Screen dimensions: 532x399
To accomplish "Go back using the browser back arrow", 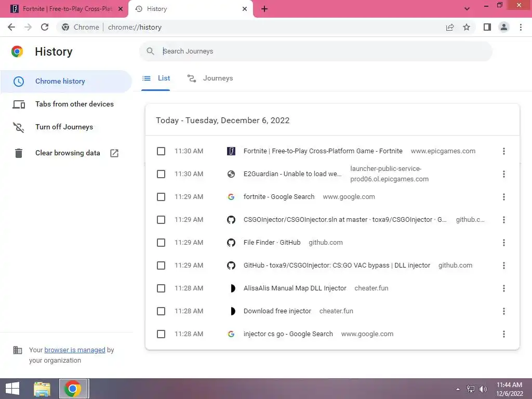I will tap(11, 27).
